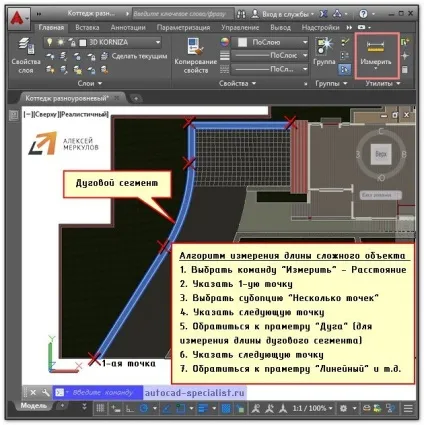424x425 pixels.
Task: Open the 1:1 / 100% annotation scale dropdown
Action: 313,408
